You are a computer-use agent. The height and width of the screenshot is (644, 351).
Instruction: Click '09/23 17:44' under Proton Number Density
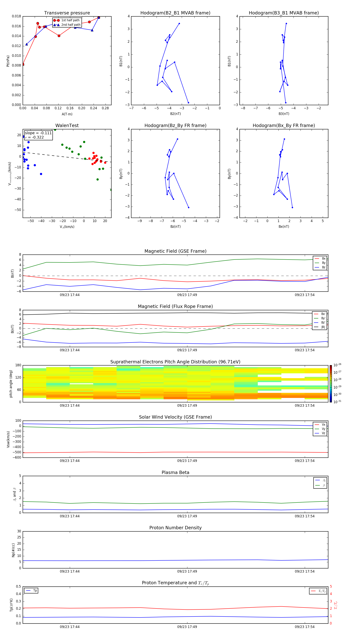pos(70,571)
